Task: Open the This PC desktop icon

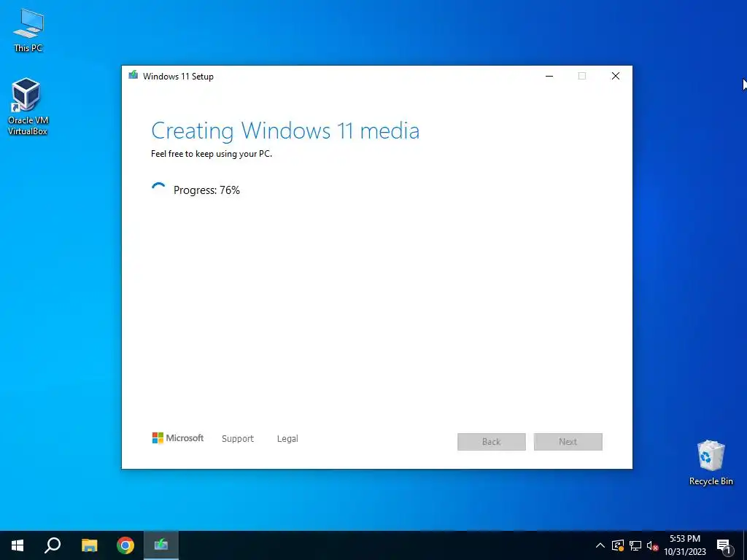Action: (x=28, y=31)
